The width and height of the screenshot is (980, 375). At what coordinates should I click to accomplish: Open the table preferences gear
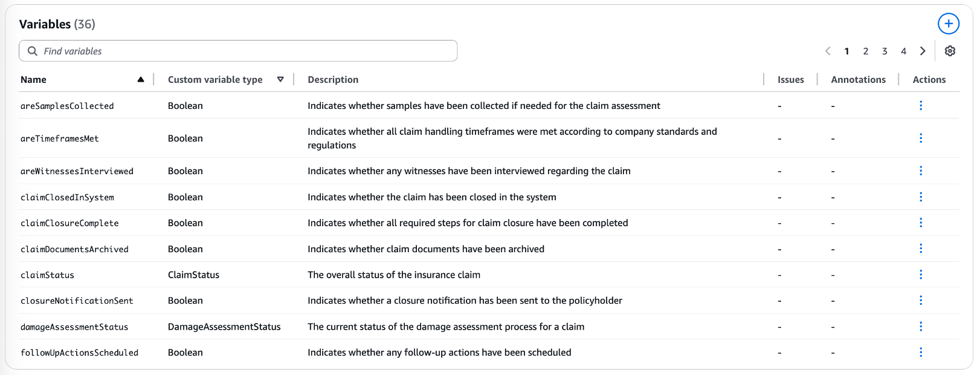coord(950,51)
